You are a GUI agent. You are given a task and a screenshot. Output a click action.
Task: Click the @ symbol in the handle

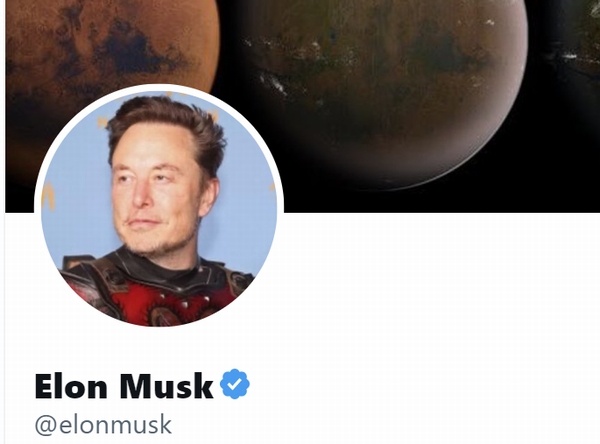(45, 425)
